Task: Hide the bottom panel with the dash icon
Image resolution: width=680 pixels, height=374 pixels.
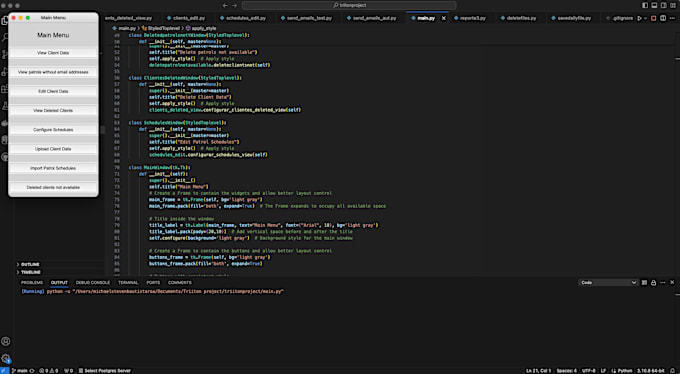Action: point(663,282)
